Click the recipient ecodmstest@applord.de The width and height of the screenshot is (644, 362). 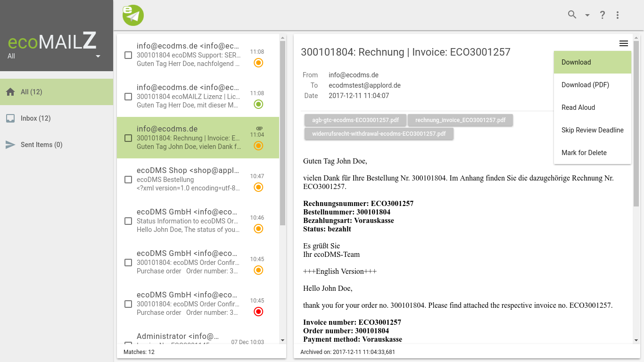364,85
